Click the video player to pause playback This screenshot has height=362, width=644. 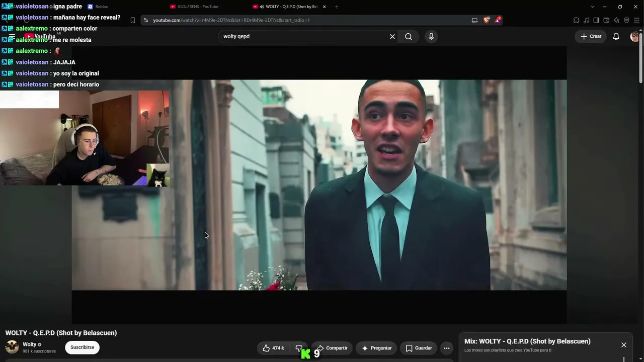pyautogui.click(x=319, y=185)
